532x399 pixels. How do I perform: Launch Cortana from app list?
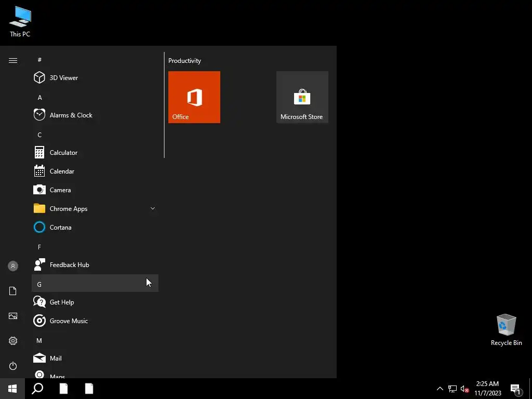tap(95, 227)
